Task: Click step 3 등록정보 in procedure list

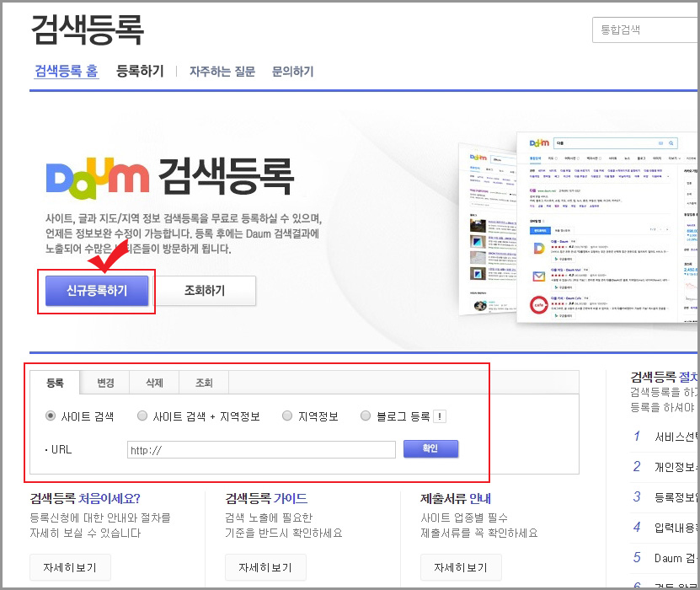Action: 665,497
